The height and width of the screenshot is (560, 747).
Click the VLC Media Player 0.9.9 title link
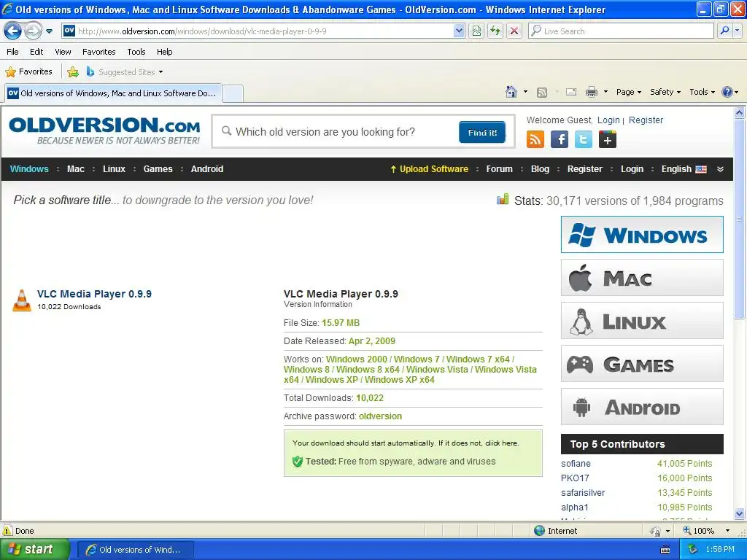coord(94,294)
